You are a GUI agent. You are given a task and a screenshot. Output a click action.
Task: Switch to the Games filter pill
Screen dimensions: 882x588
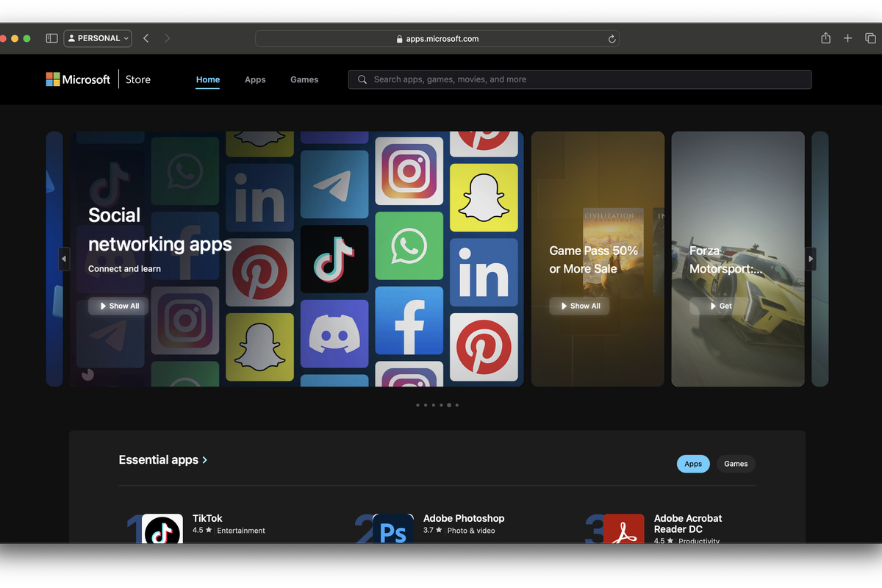tap(736, 464)
